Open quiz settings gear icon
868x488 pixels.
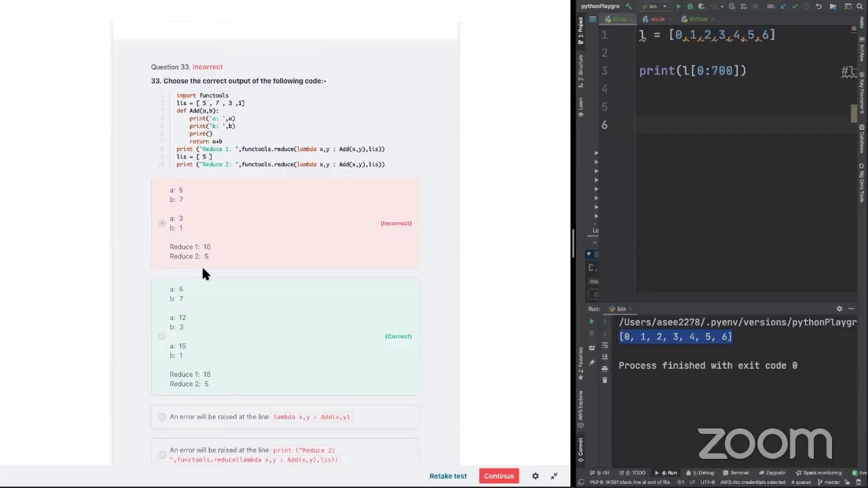click(535, 476)
